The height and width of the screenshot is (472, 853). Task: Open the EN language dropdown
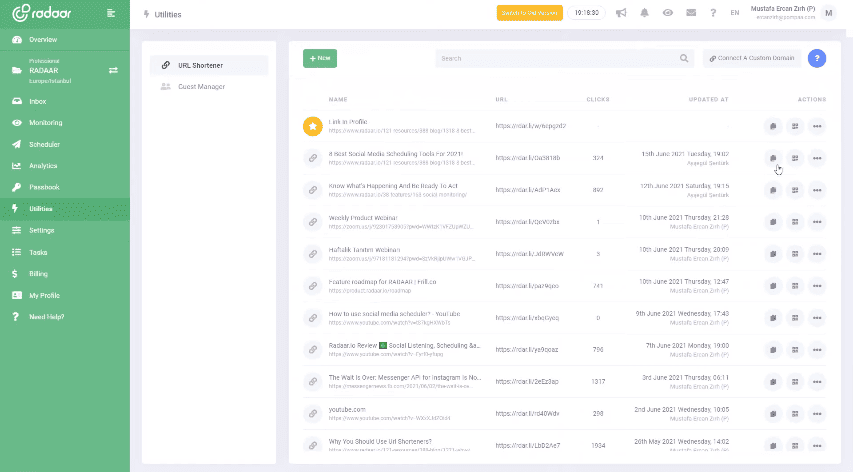735,13
